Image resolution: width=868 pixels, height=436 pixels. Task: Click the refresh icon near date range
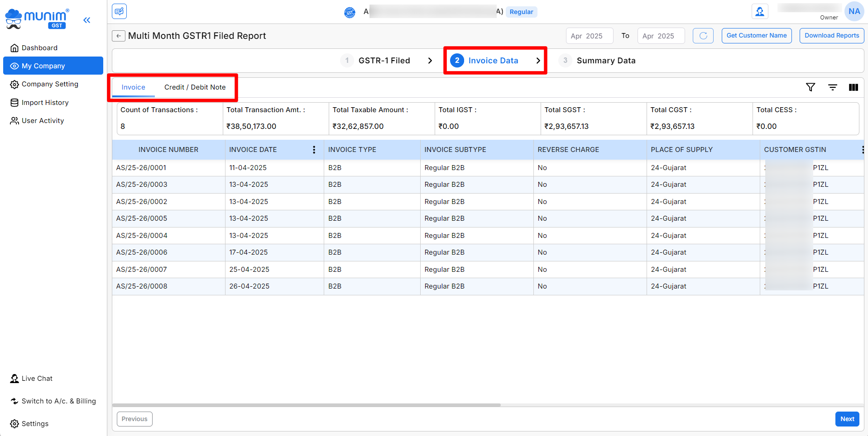click(x=703, y=36)
